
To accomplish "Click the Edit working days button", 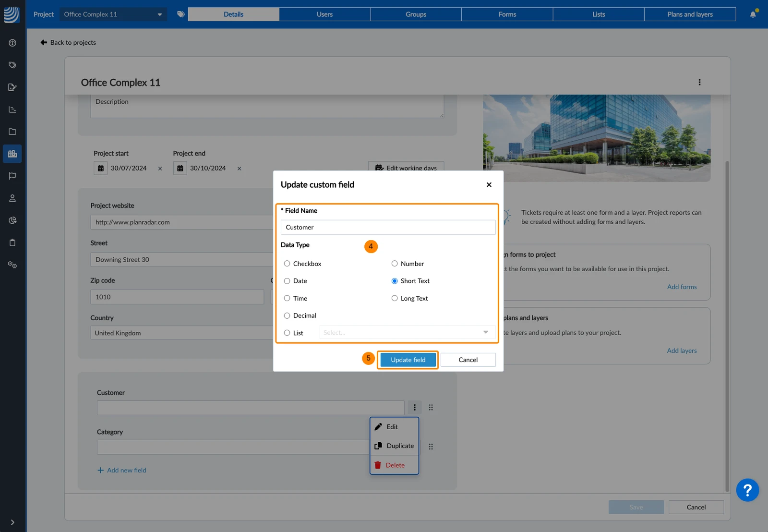I will click(406, 167).
